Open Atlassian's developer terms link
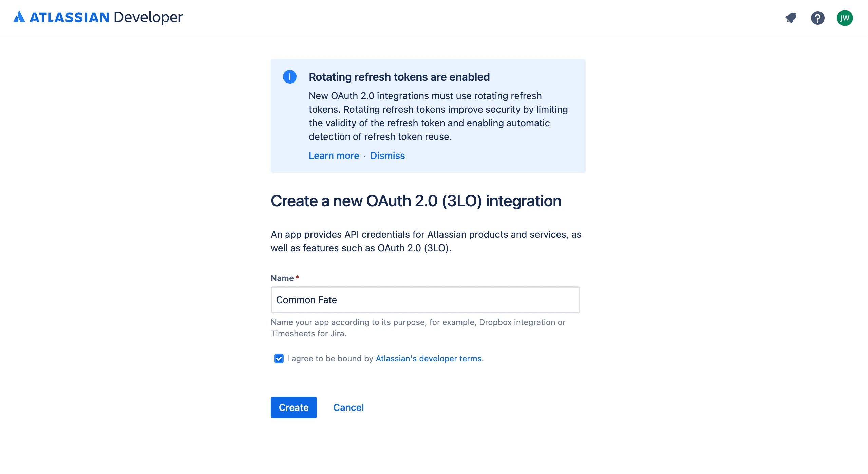Screen dimensions: 868x474 [x=429, y=359]
